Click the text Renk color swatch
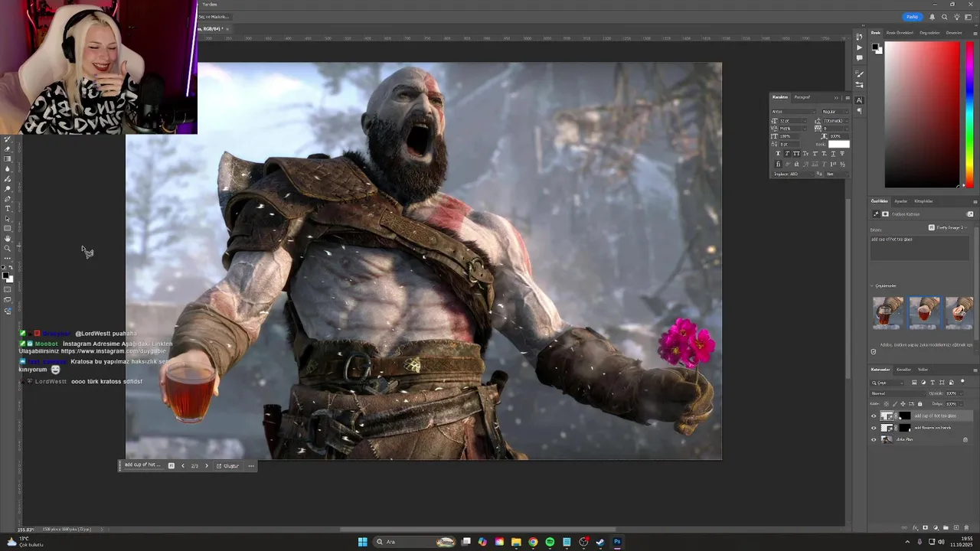This screenshot has height=551, width=980. click(839, 144)
